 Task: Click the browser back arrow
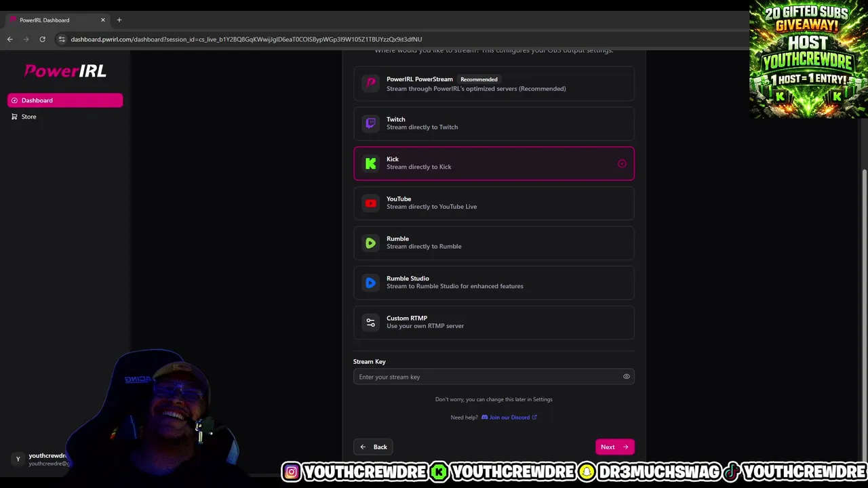click(10, 39)
